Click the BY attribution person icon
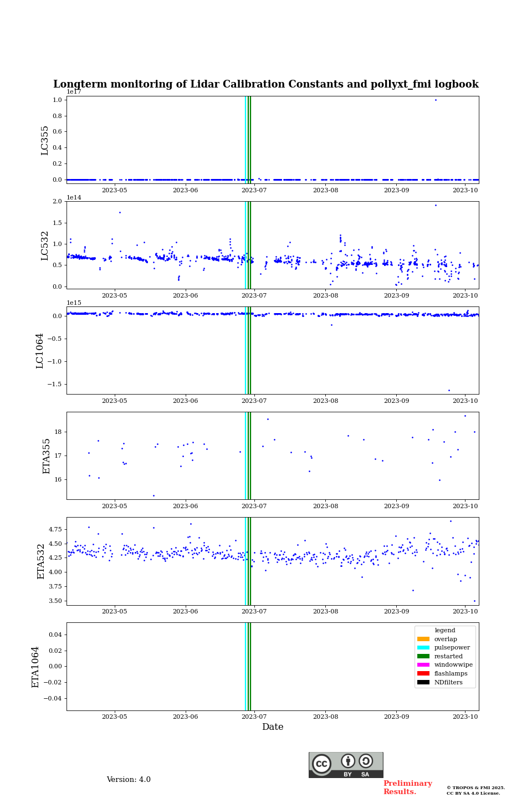Image resolution: width=532 pixels, height=798 pixels. pos(348,761)
